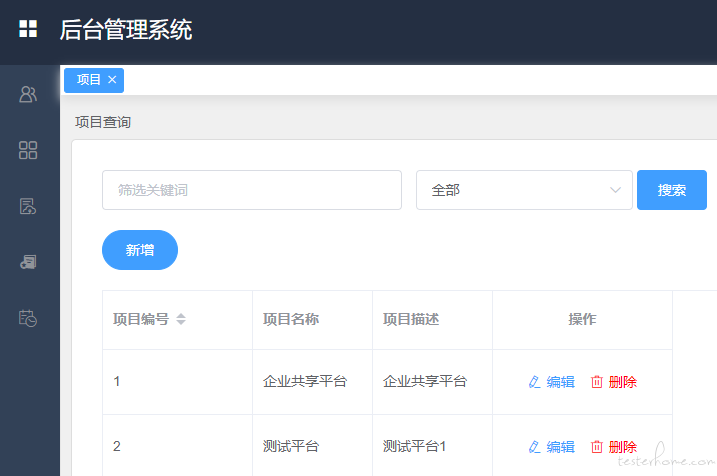
Task: Select 企业共享平台 name cell
Action: (312, 382)
